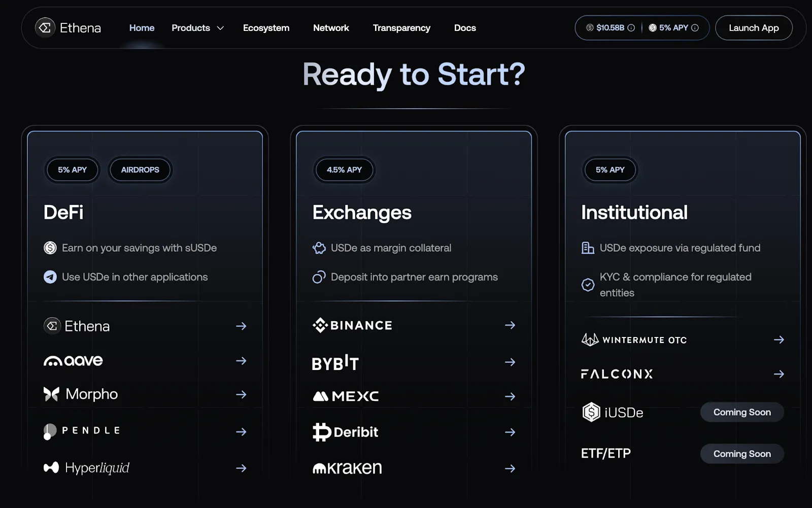Click the margin collateral icon on Exchanges card
Image resolution: width=812 pixels, height=508 pixels.
pyautogui.click(x=319, y=248)
